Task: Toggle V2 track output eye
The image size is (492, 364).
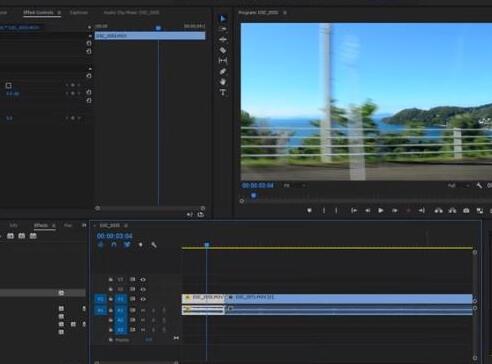Action: 143,289
